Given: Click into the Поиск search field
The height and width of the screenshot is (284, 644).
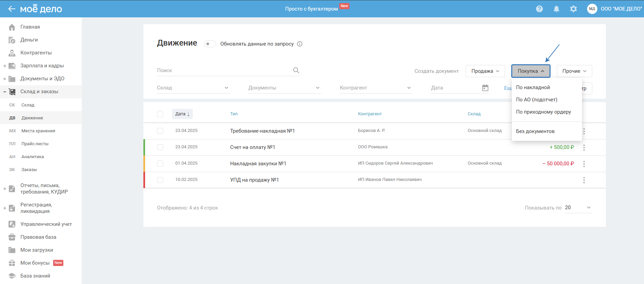Looking at the screenshot, I should pyautogui.click(x=225, y=70).
